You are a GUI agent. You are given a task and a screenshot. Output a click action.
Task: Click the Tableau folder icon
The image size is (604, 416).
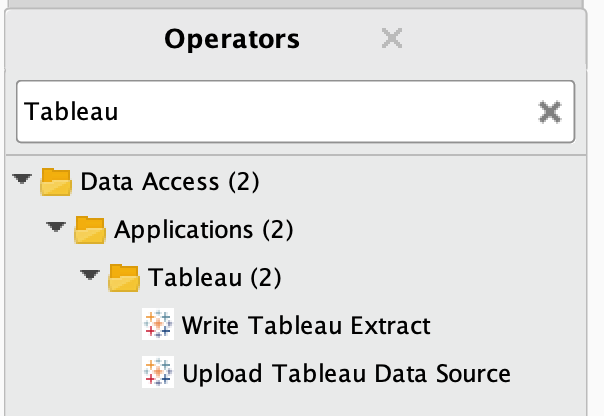pos(124,277)
